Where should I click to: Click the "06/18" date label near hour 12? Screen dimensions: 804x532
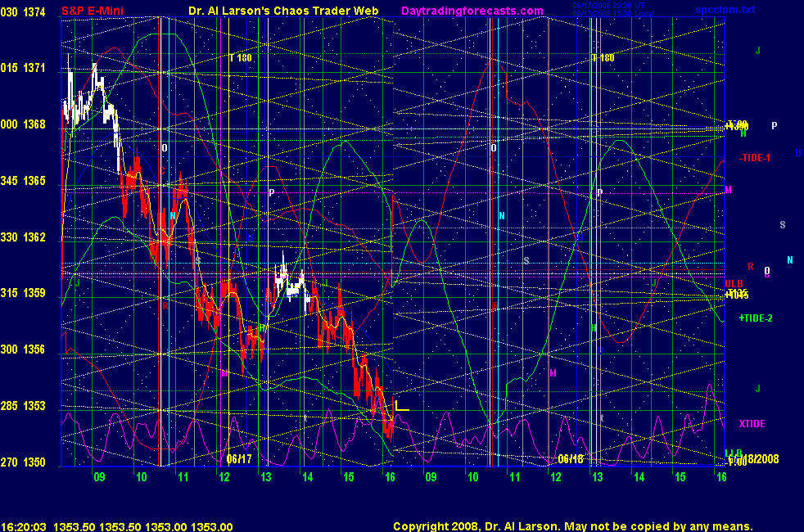click(571, 459)
